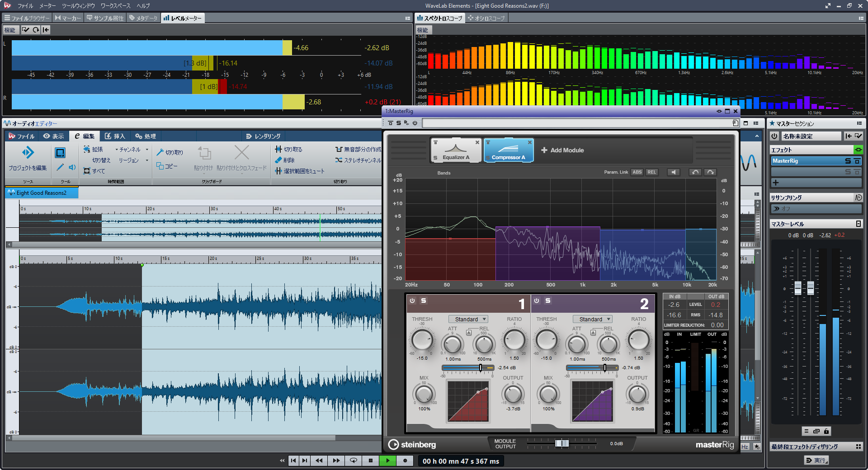
Task: Click the Rendering (レンダリング) ribbon button
Action: coord(263,136)
